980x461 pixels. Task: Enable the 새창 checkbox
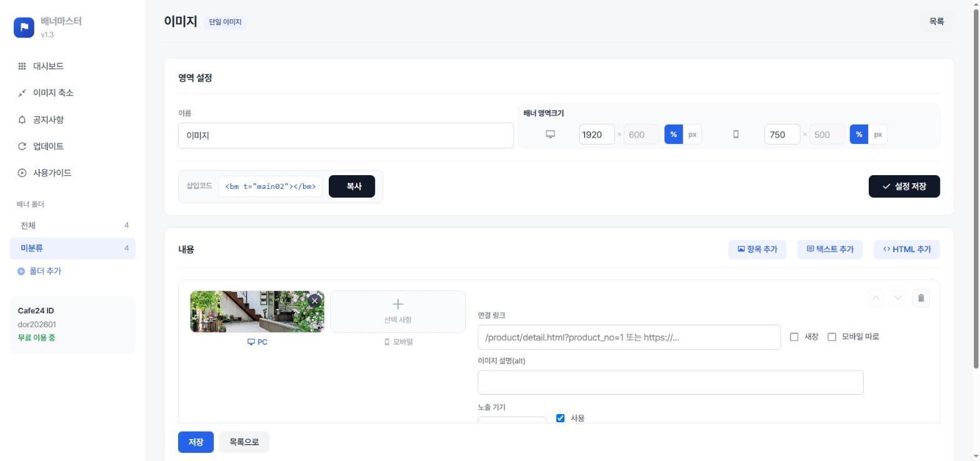(794, 337)
